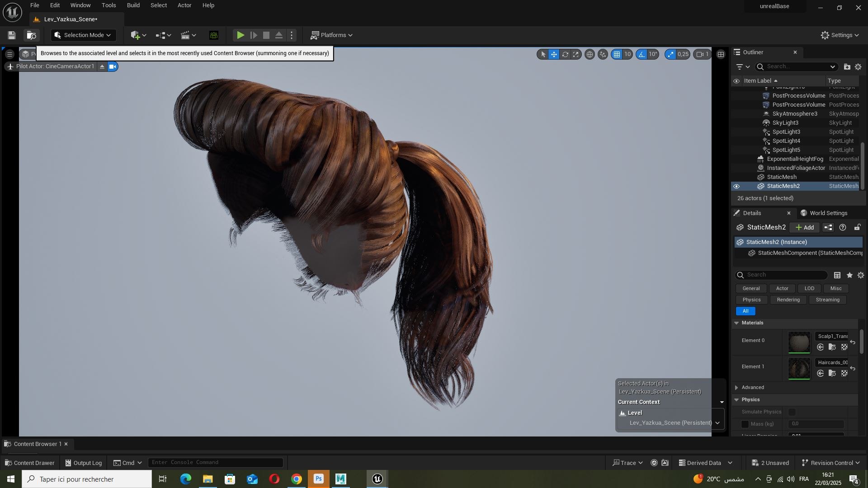Screen dimensions: 868x488
Task: Open the Blueprints toolbar icon menu
Action: 164,35
